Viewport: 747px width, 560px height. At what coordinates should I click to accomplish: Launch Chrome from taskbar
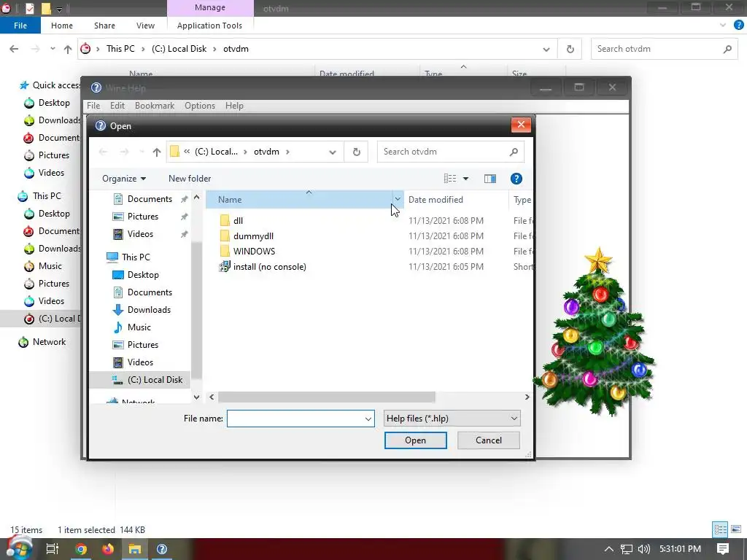(x=81, y=549)
